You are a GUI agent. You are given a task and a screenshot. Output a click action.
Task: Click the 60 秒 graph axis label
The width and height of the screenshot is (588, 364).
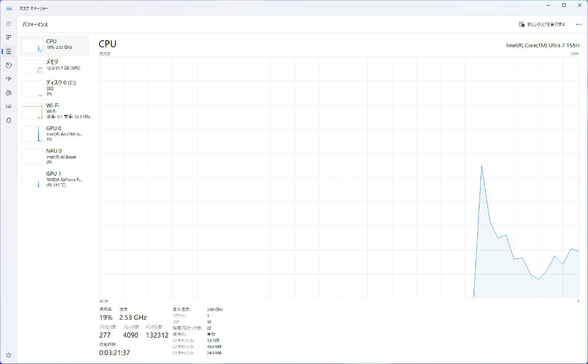pos(103,301)
